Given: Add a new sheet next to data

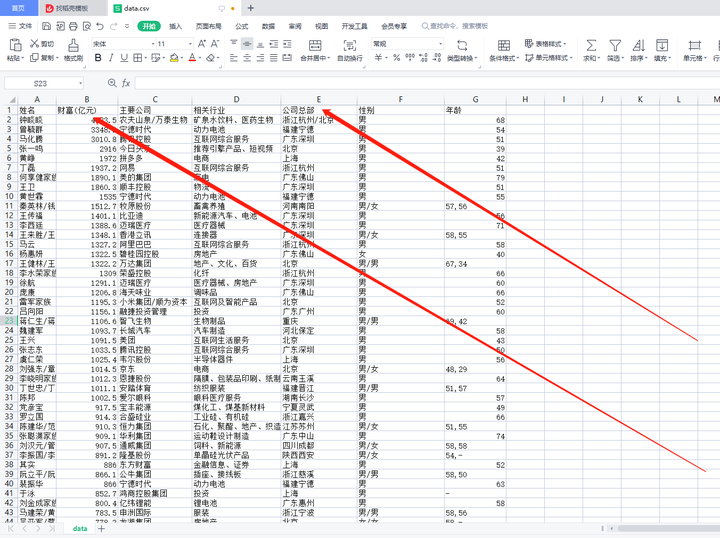Looking at the screenshot, I should pos(101,528).
